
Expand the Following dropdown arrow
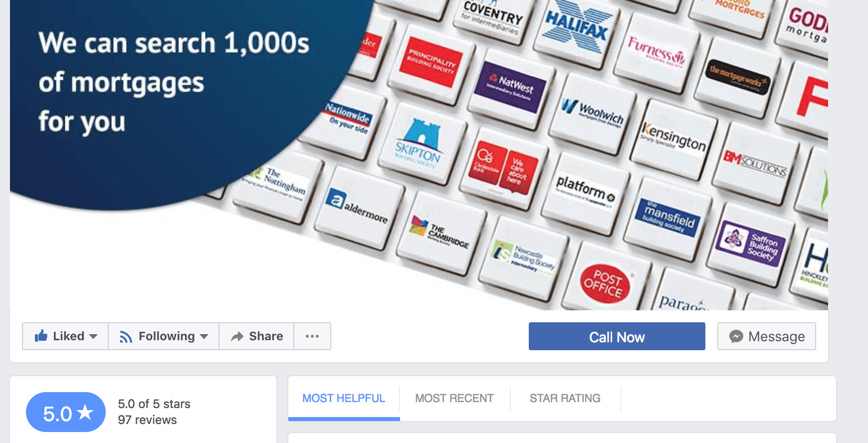pos(204,337)
